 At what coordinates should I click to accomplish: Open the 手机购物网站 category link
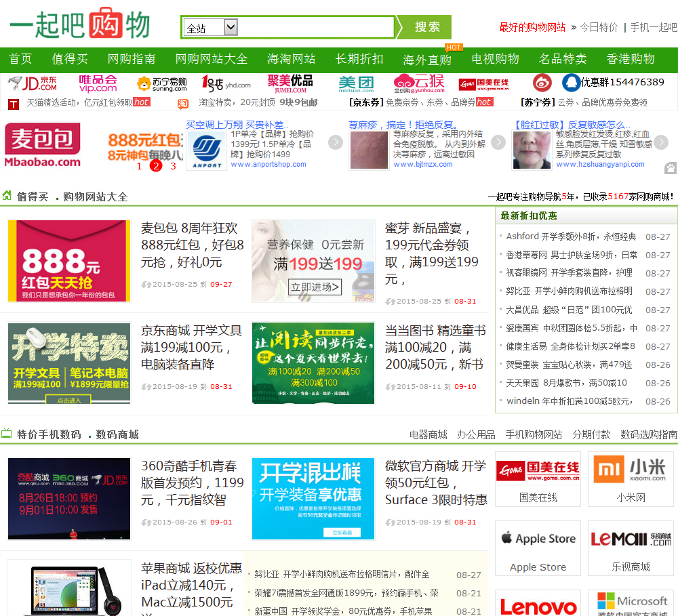coord(534,434)
